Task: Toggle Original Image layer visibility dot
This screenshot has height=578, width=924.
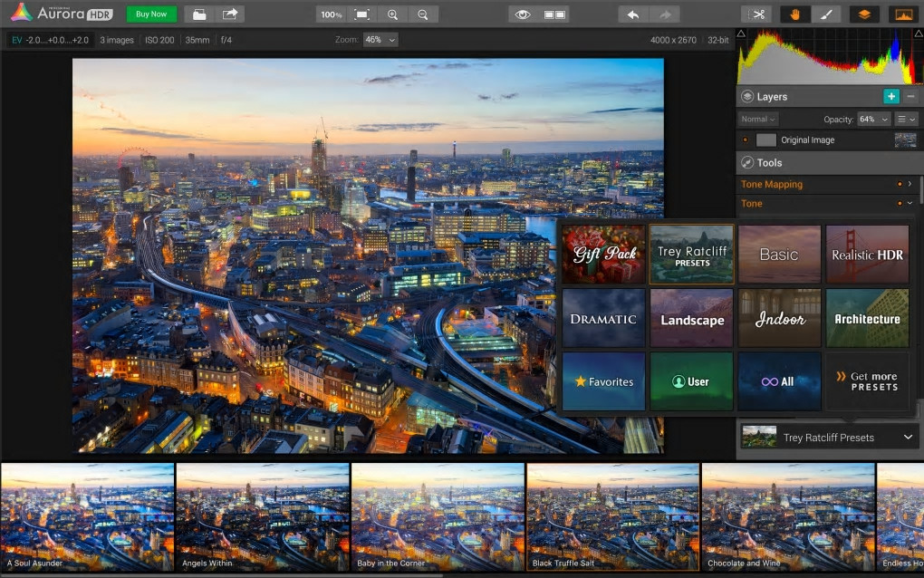Action: [x=746, y=140]
